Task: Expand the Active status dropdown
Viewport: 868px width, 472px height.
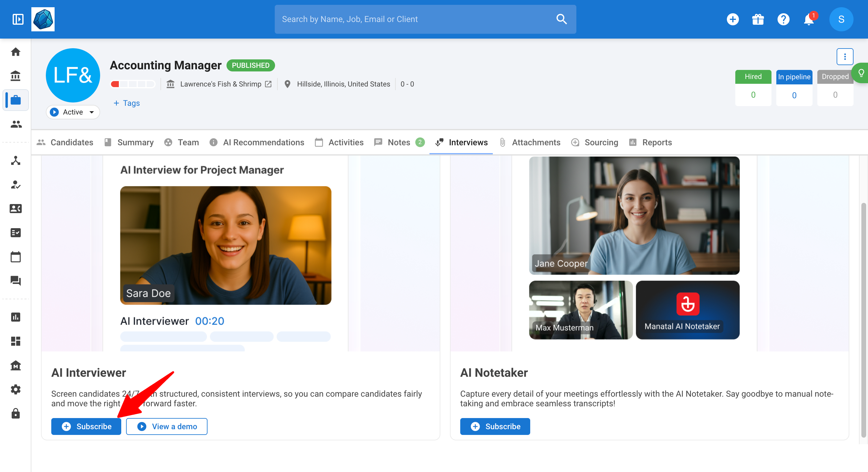Action: (x=73, y=112)
